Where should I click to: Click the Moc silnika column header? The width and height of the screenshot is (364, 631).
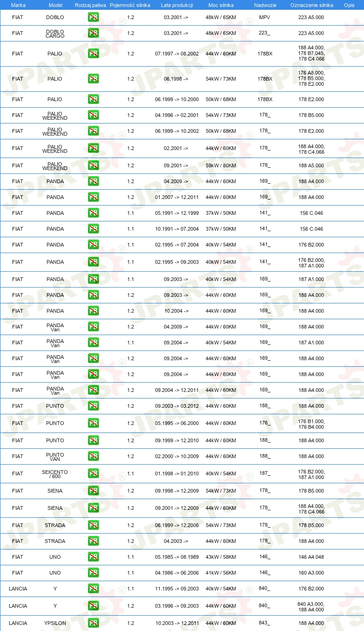221,5
